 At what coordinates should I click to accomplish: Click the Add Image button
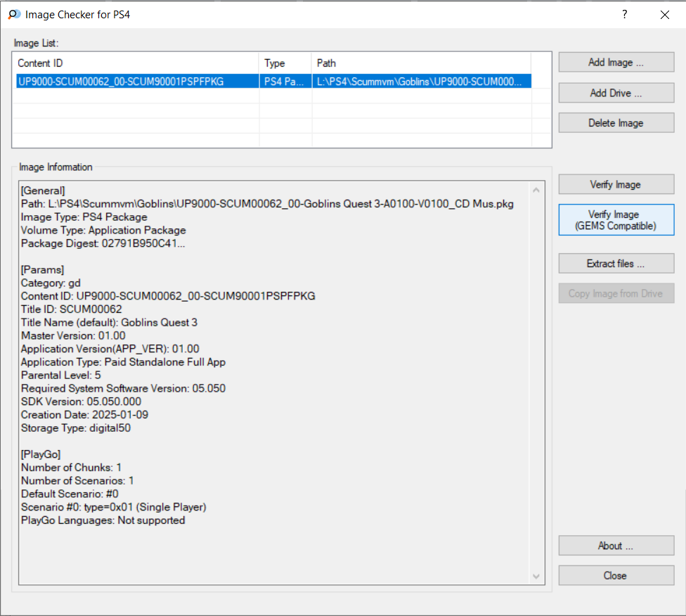pos(616,62)
